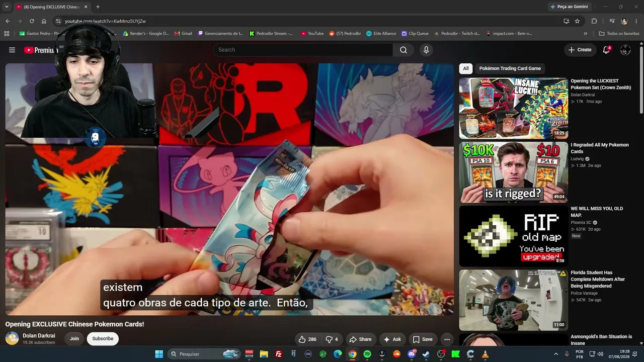The width and height of the screenshot is (644, 362).
Task: Start voice search with microphone icon
Action: 426,50
